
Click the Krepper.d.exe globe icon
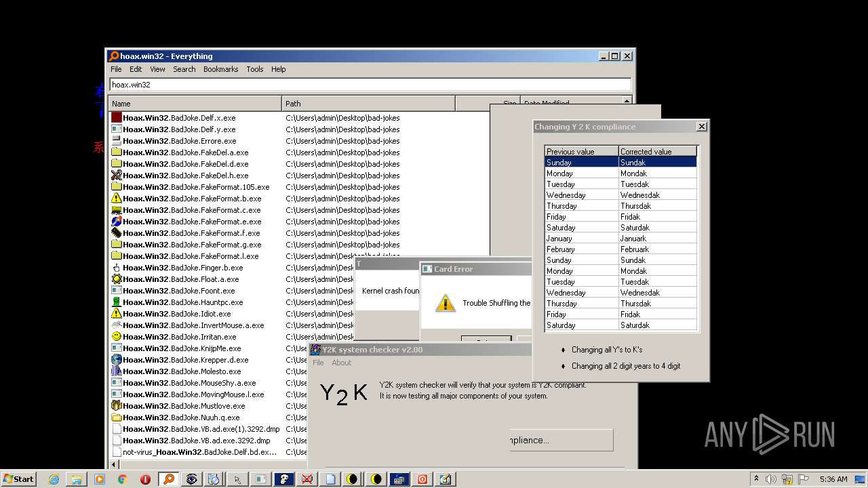click(x=116, y=360)
